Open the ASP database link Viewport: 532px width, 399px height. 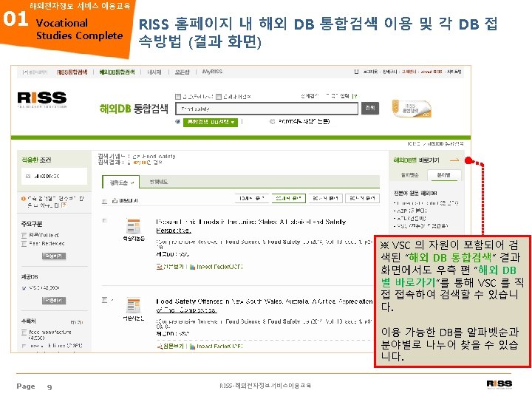point(412,211)
